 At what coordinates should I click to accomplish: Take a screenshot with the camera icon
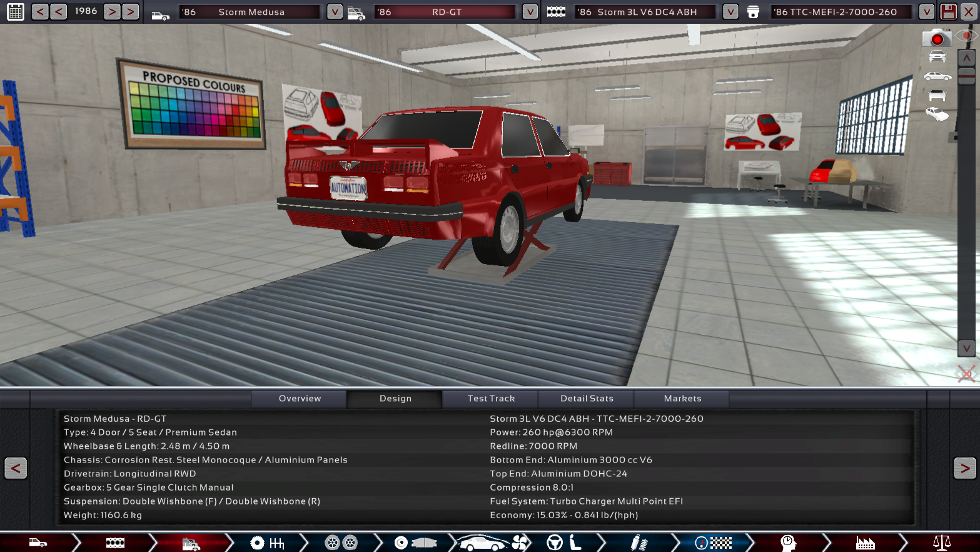[x=936, y=39]
